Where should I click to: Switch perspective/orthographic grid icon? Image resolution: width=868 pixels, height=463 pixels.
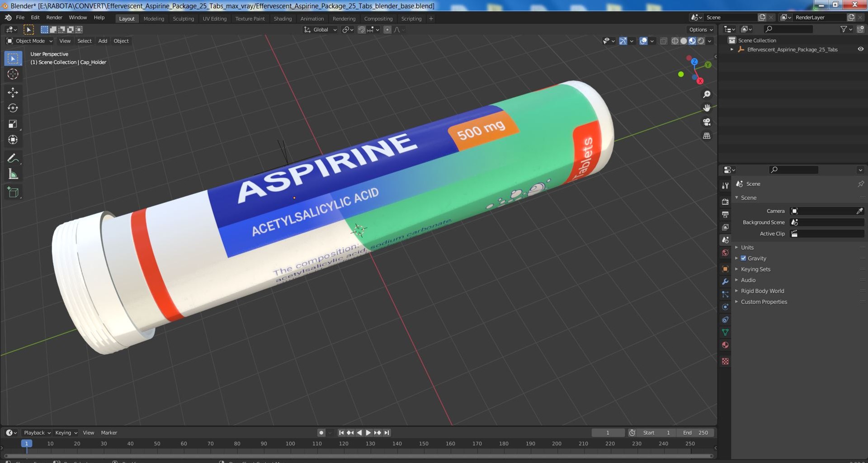[x=707, y=136]
